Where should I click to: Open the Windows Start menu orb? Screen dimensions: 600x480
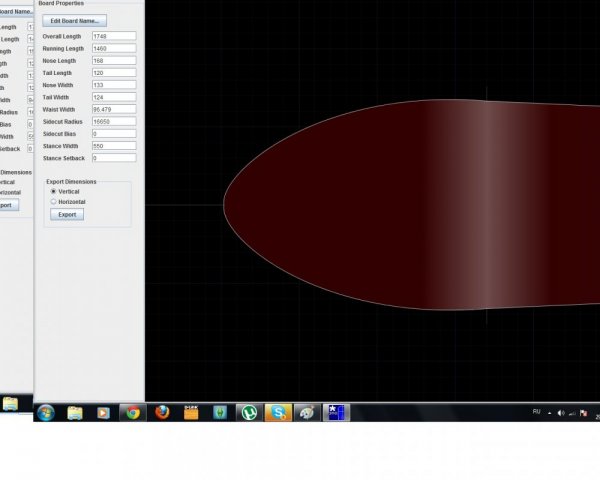tap(46, 413)
